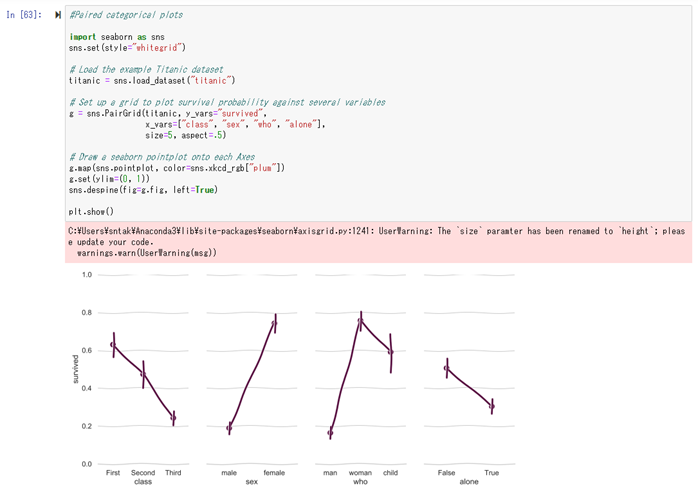Click the 'survived' y-axis label
The width and height of the screenshot is (698, 501).
tap(75, 369)
